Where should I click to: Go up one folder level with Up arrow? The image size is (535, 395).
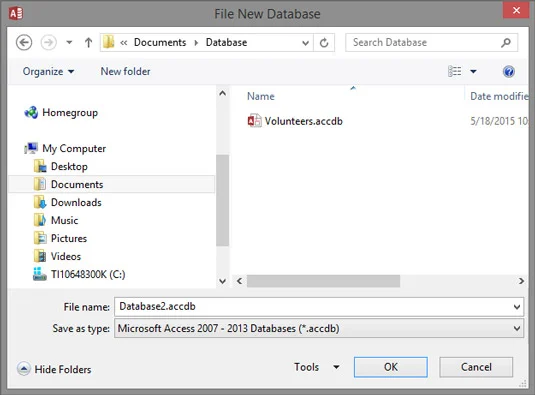[88, 43]
